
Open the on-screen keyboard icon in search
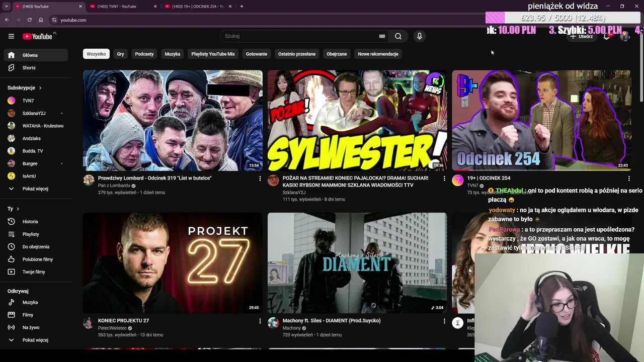click(x=382, y=36)
